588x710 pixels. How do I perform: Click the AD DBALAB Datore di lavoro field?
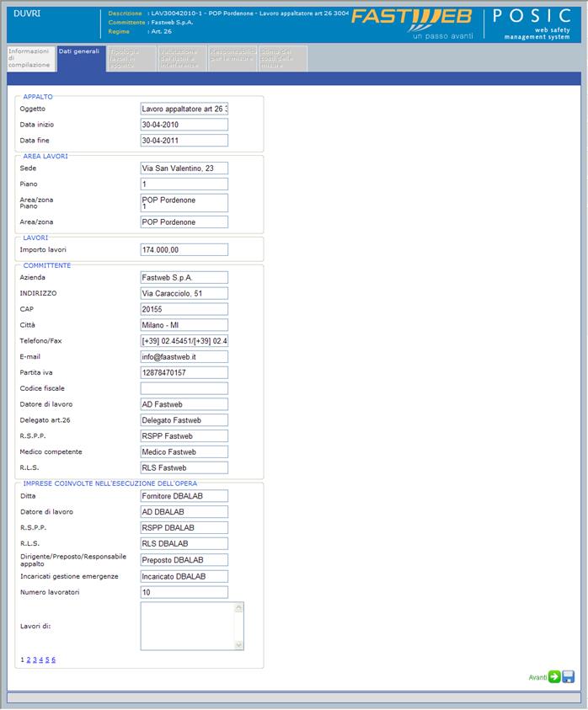pyautogui.click(x=184, y=512)
